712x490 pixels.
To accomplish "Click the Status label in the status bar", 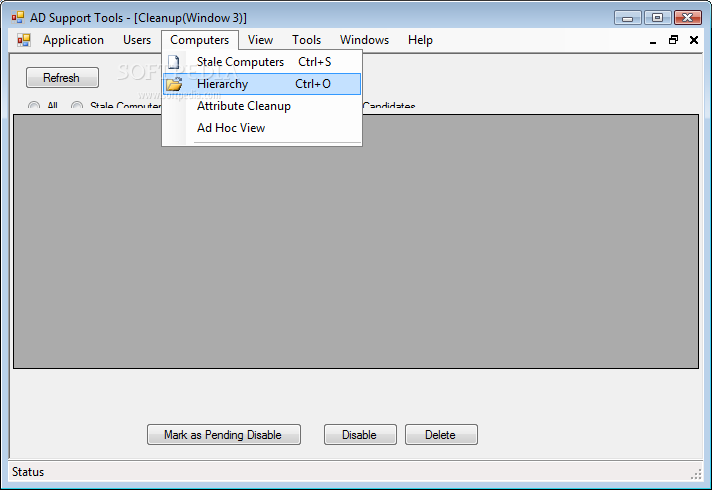I will 28,472.
